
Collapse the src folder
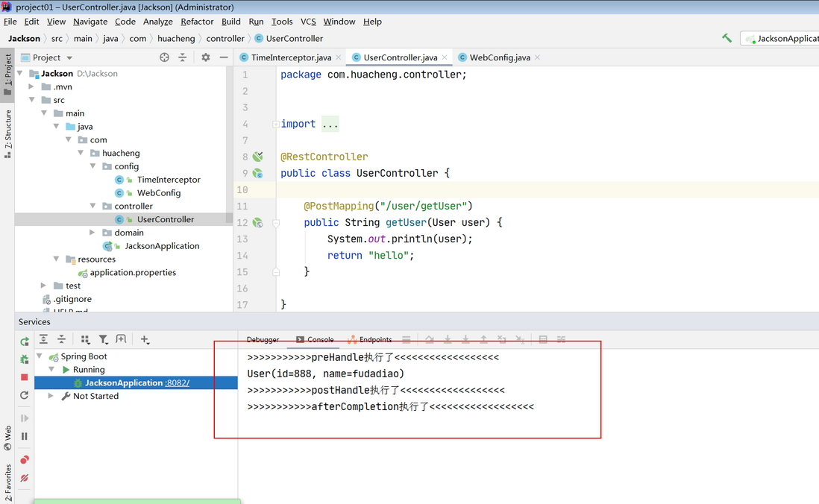[31, 99]
